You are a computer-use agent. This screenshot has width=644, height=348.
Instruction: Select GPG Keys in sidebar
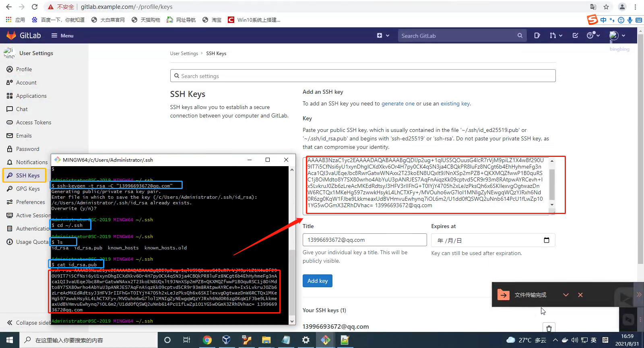[27, 189]
